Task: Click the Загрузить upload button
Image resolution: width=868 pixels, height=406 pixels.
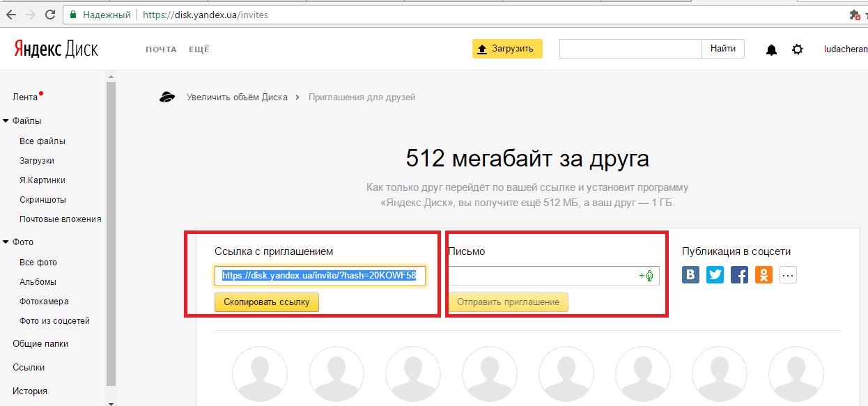Action: click(x=507, y=49)
